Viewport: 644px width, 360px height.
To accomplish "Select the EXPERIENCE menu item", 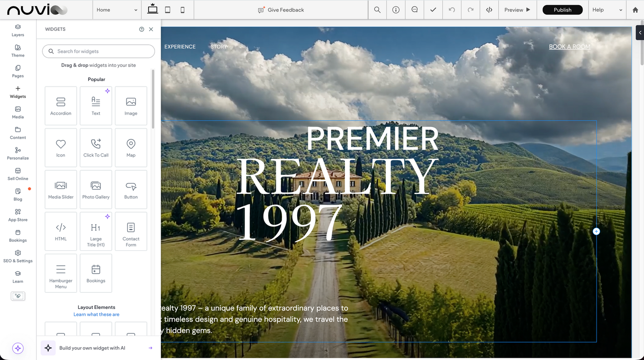I will click(x=180, y=46).
